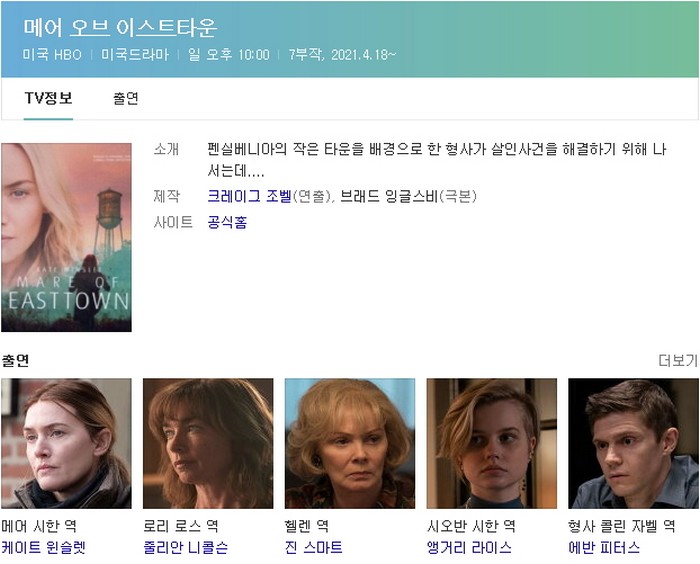Click 더보기 to show more cast
The width and height of the screenshot is (700, 564).
tap(678, 360)
